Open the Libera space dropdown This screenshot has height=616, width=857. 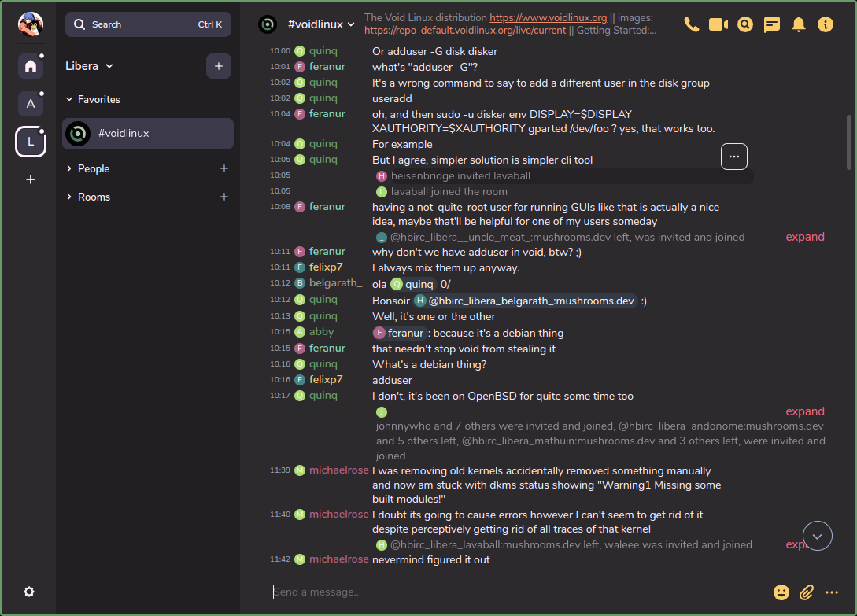coord(90,66)
